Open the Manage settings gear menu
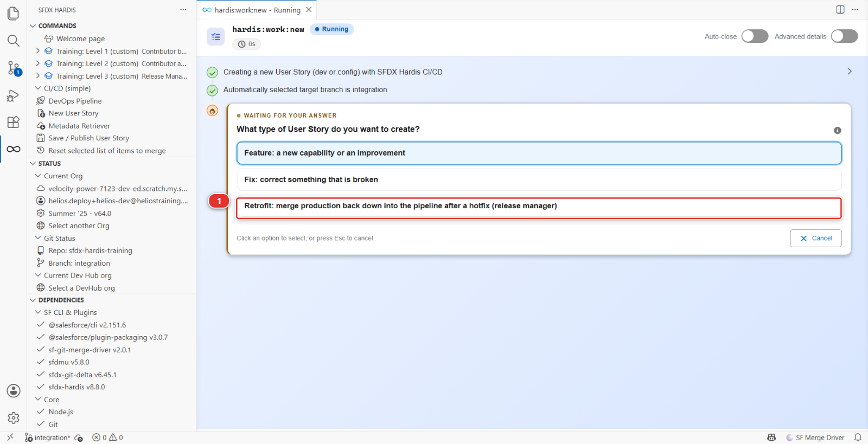The width and height of the screenshot is (868, 444). coord(14,418)
